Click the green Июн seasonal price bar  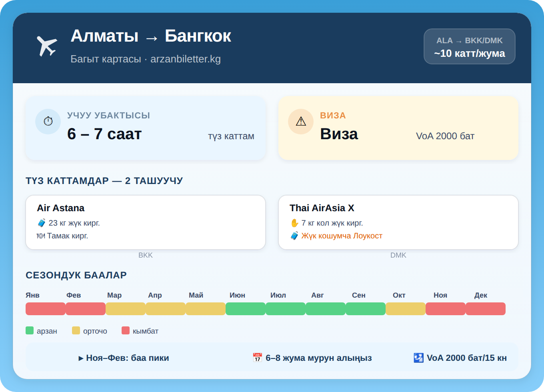tap(245, 308)
